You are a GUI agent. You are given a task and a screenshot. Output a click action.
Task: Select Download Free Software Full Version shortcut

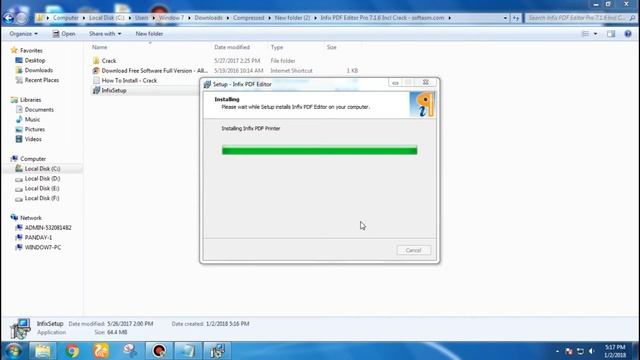(x=154, y=71)
